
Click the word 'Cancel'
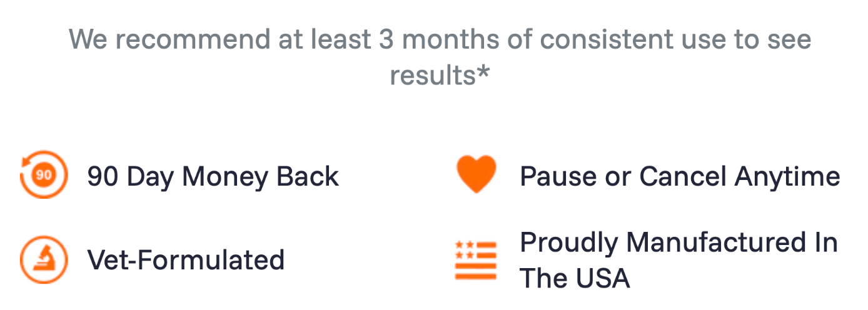tap(682, 177)
